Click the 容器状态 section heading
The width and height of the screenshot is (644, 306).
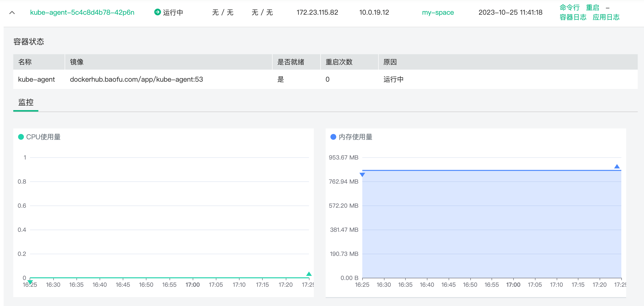pyautogui.click(x=29, y=41)
